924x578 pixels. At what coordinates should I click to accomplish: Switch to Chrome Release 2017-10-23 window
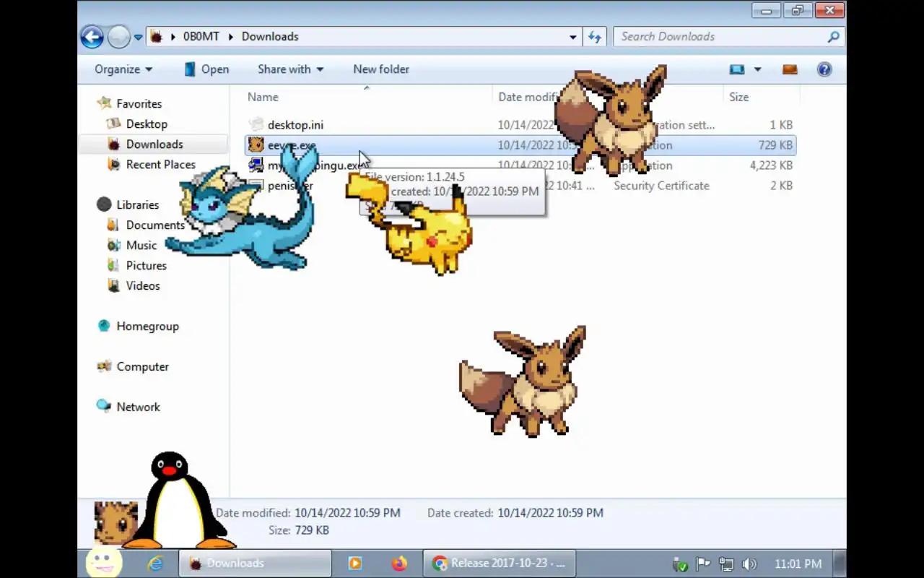pyautogui.click(x=499, y=564)
